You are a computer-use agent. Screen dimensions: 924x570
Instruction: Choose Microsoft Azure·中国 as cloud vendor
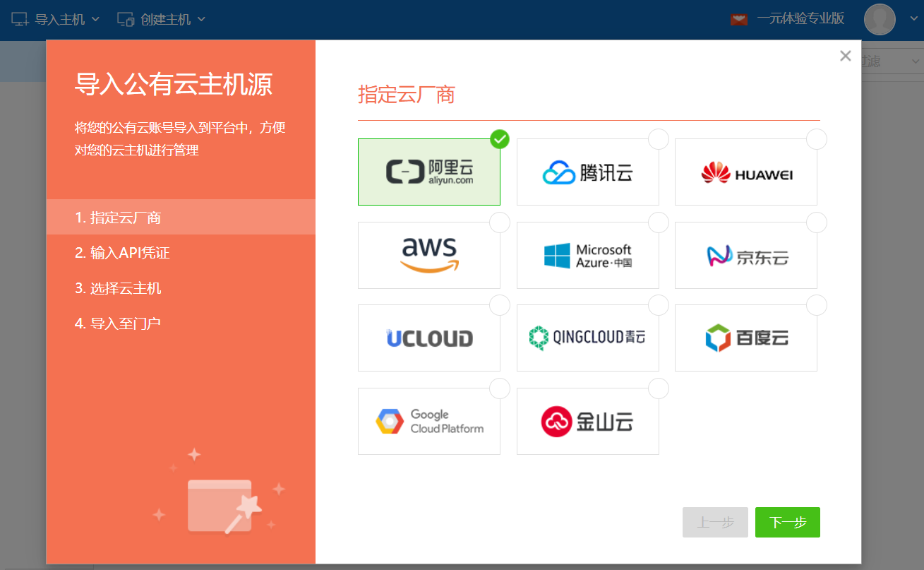pos(587,255)
